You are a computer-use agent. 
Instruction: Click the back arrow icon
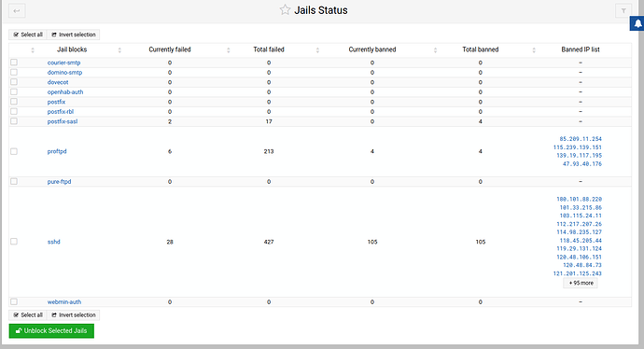[17, 10]
